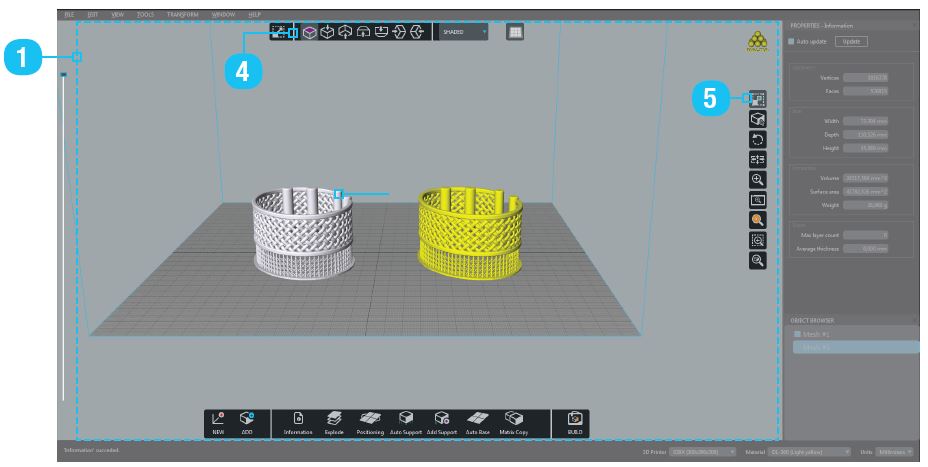Click the BUILD icon
The image size is (928, 467).
click(x=574, y=420)
